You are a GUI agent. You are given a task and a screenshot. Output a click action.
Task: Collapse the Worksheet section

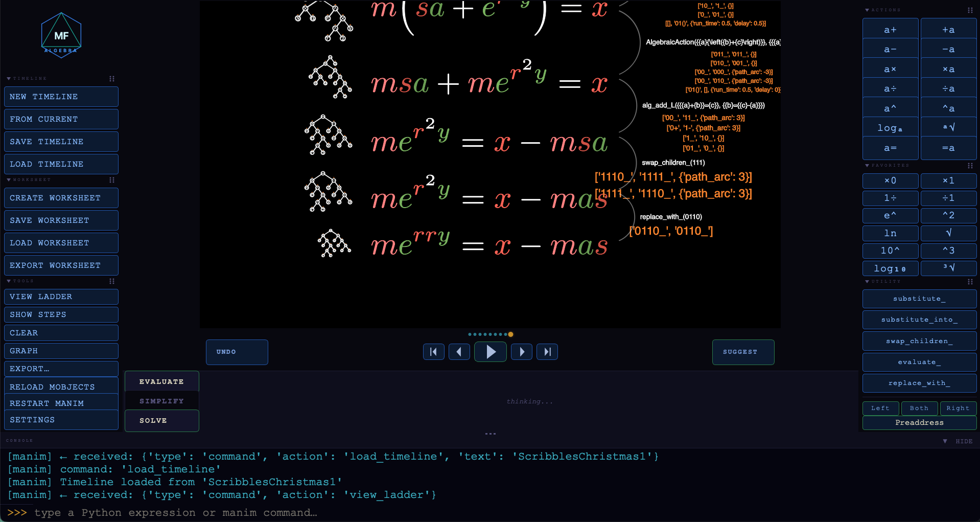click(x=9, y=180)
